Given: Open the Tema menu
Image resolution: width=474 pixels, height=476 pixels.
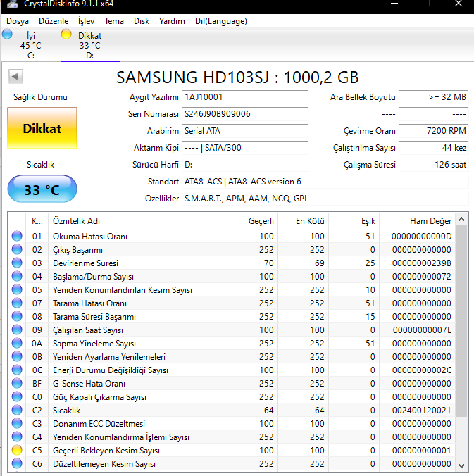Looking at the screenshot, I should click(114, 21).
